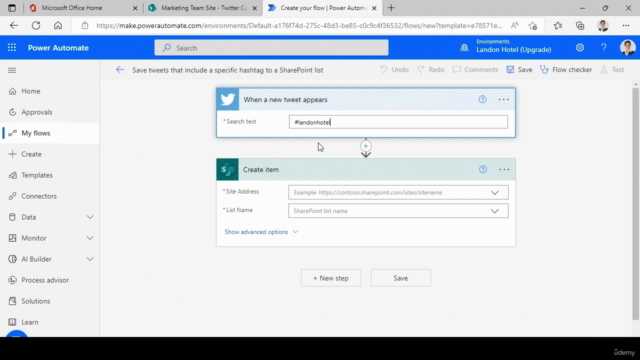Open the account profile picture in header
The width and height of the screenshot is (640, 360).
pyautogui.click(x=627, y=48)
